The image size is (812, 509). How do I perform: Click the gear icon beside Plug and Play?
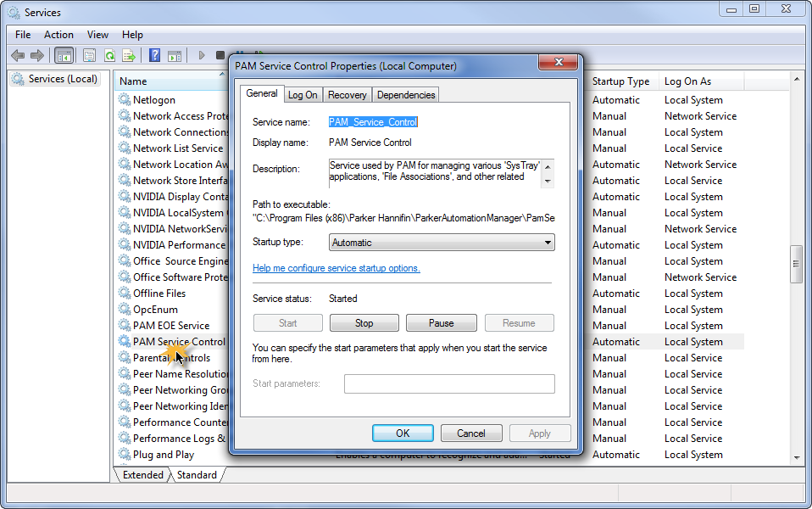click(125, 454)
